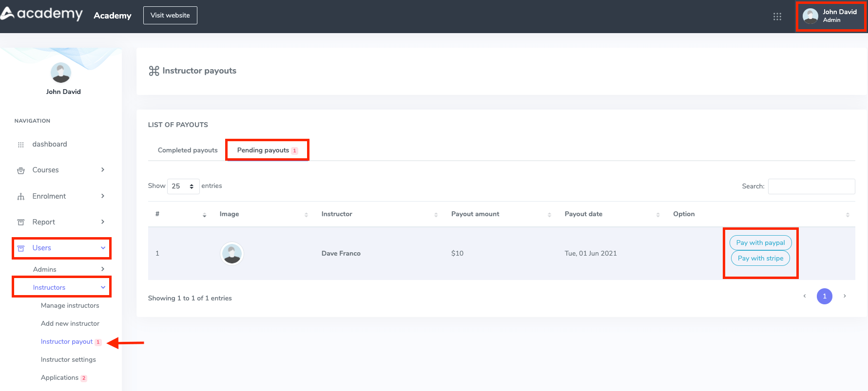
Task: Open the apps grid icon
Action: point(777,17)
